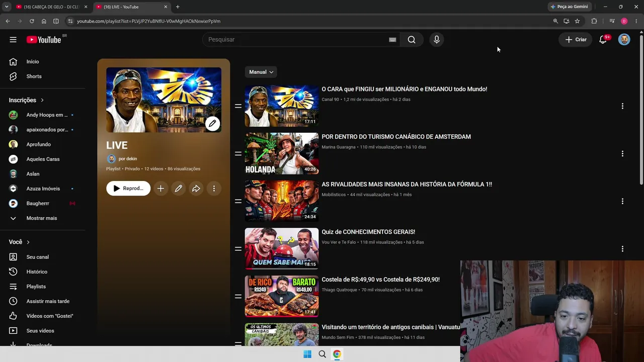Viewport: 644px width, 362px height.
Task: Open the Chrome extensions menu
Action: pyautogui.click(x=594, y=21)
